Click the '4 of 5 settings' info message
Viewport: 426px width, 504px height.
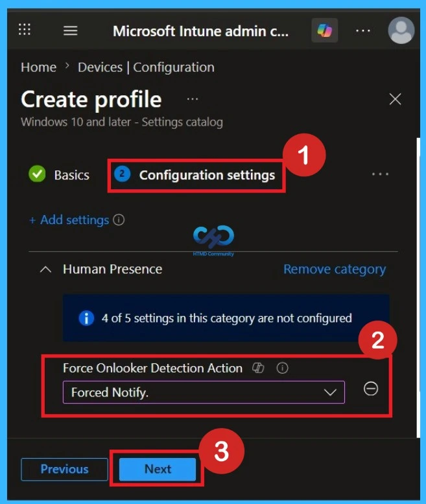pos(226,318)
